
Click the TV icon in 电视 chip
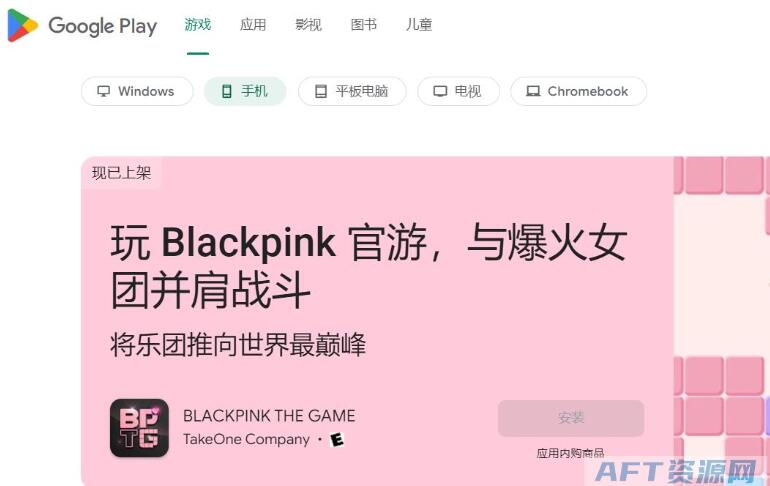(x=440, y=91)
